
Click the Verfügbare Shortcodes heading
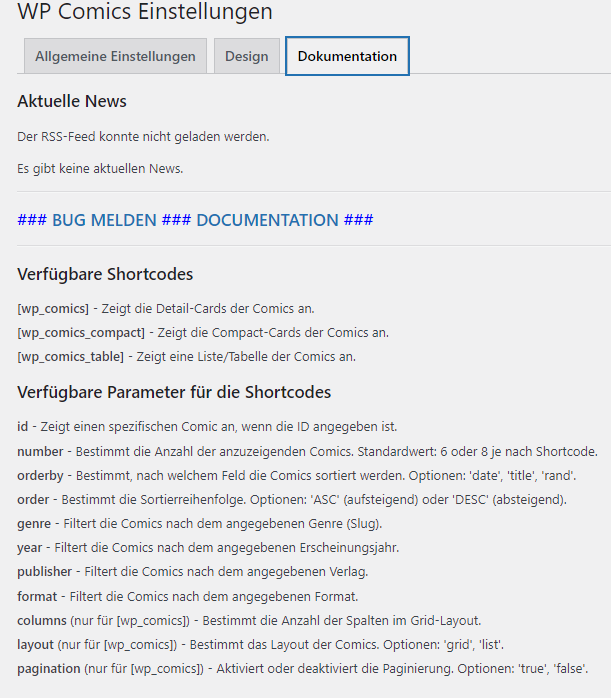(x=105, y=274)
